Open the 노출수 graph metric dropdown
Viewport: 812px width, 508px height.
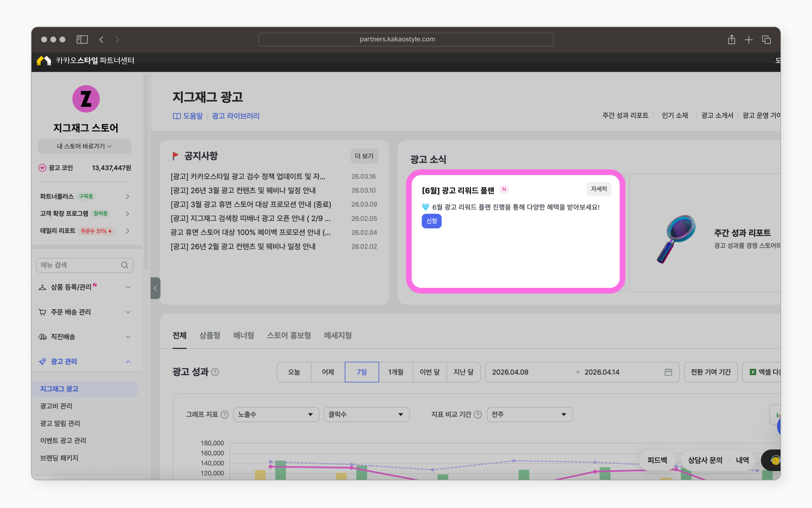tap(276, 415)
